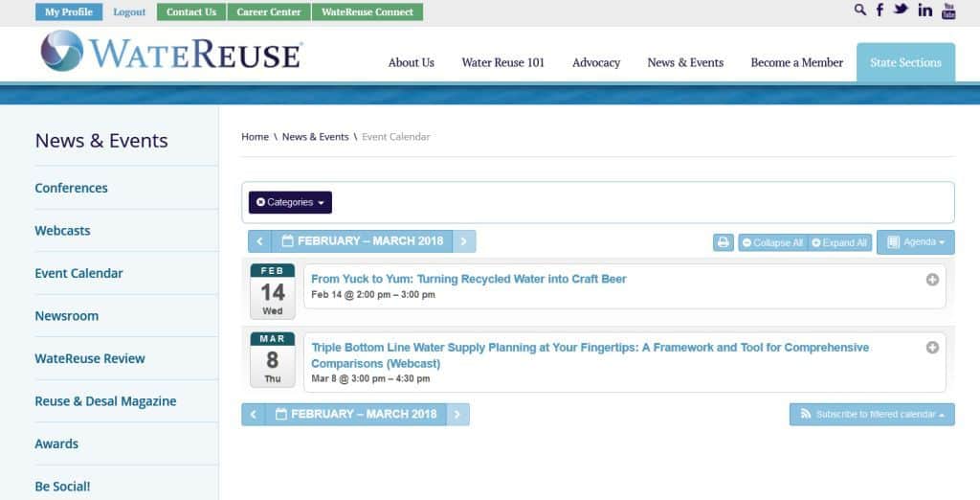Open the search magnifier icon
The image size is (980, 500).
coord(859,11)
